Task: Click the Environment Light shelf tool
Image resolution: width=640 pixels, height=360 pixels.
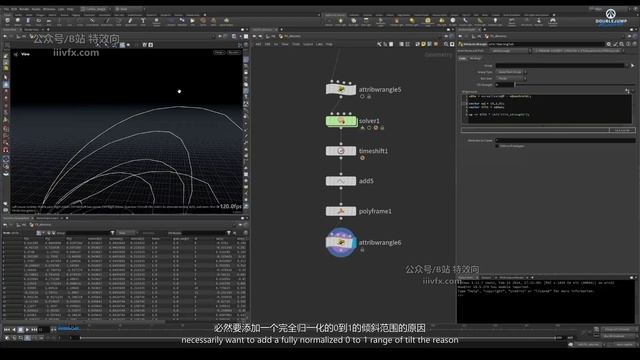Action: pos(427,21)
